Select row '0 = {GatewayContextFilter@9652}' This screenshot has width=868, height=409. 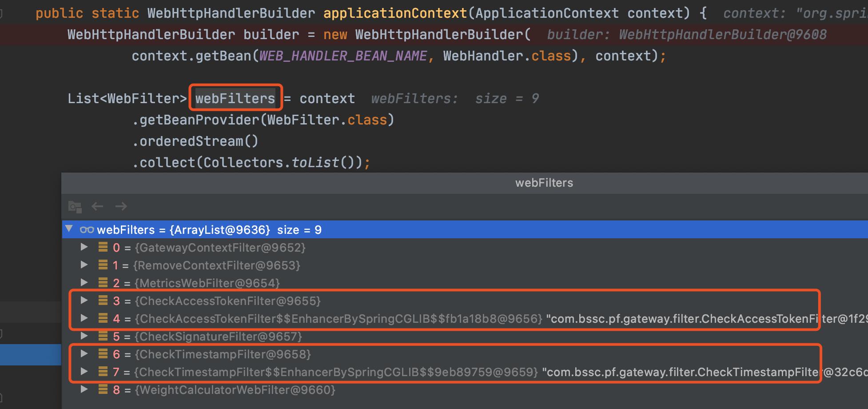[x=465, y=247]
